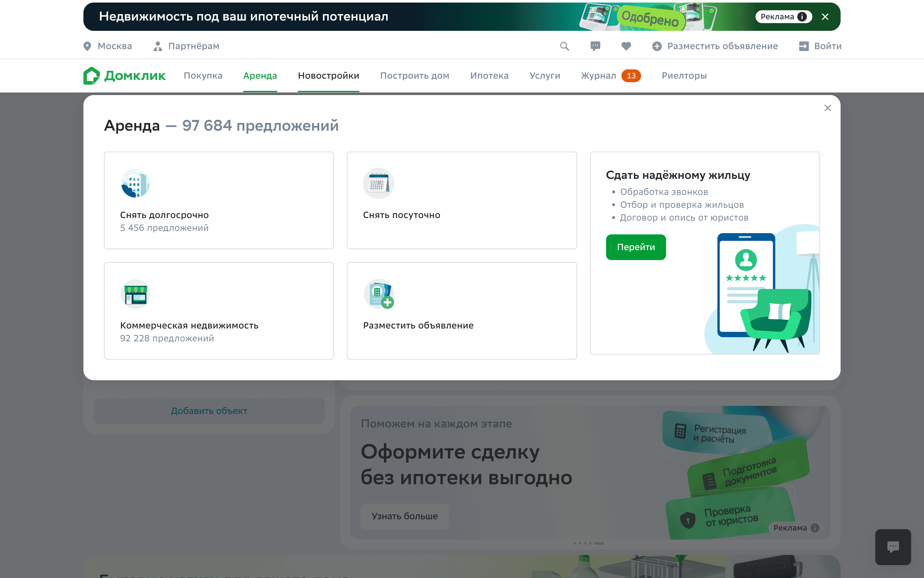This screenshot has width=924, height=578.
Task: Open Разместить объявление card title
Action: (x=418, y=325)
